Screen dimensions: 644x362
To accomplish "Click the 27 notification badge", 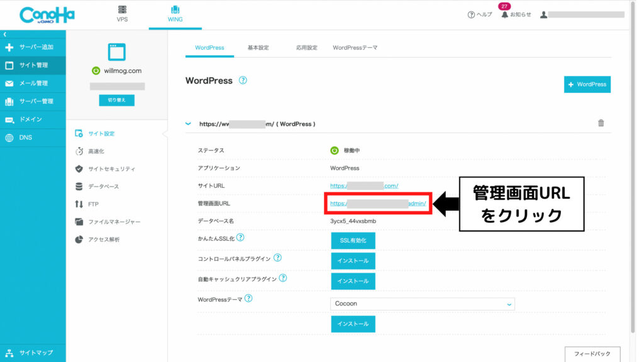I will [504, 6].
